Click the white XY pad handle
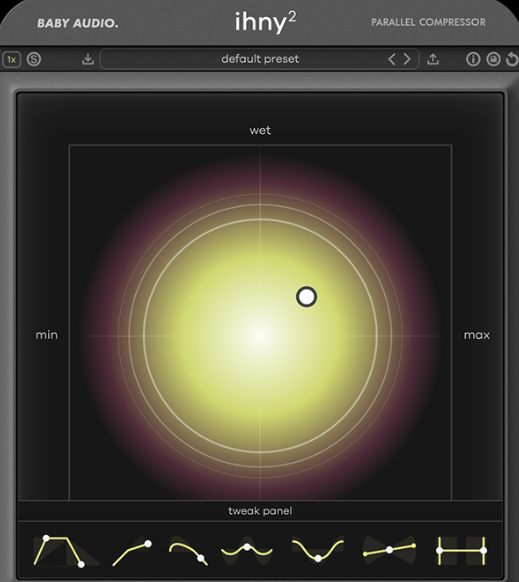This screenshot has width=519, height=582. pyautogui.click(x=306, y=297)
